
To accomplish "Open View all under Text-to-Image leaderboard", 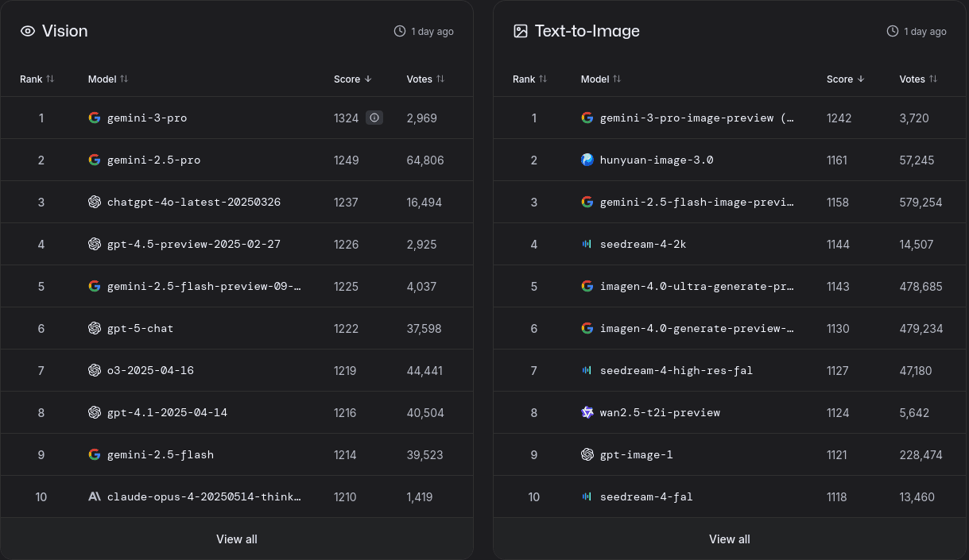I will 730,539.
